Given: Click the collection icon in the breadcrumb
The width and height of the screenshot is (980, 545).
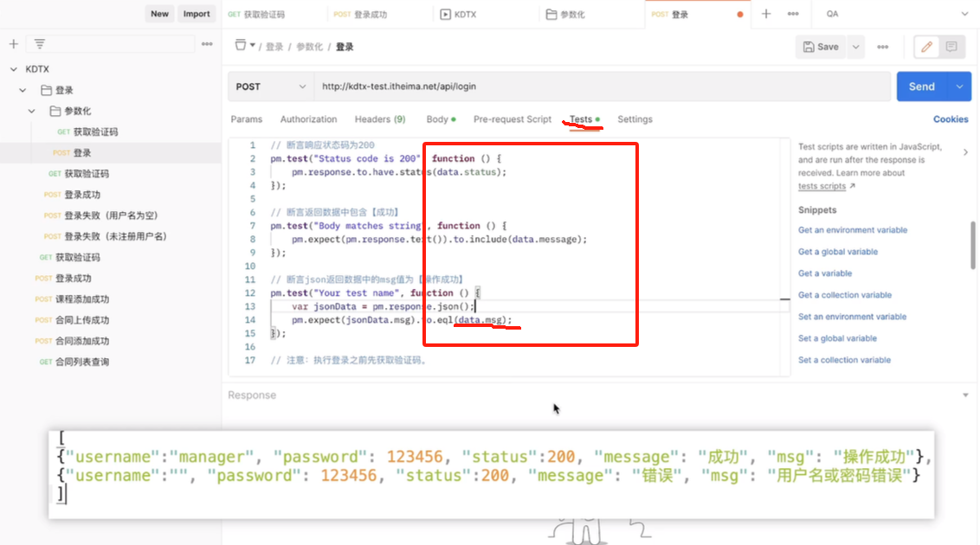Looking at the screenshot, I should pyautogui.click(x=241, y=45).
